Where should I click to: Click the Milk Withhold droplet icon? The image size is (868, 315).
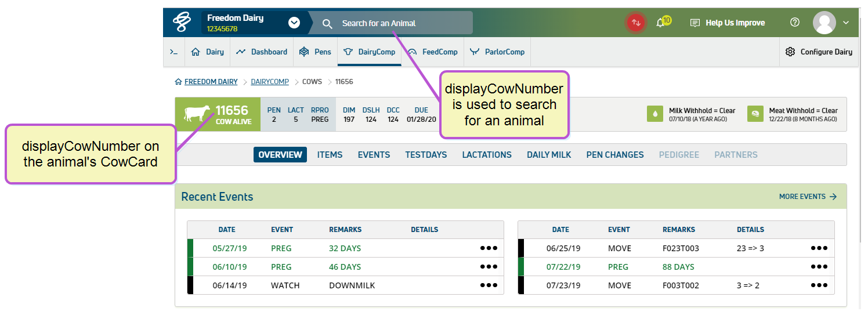655,114
